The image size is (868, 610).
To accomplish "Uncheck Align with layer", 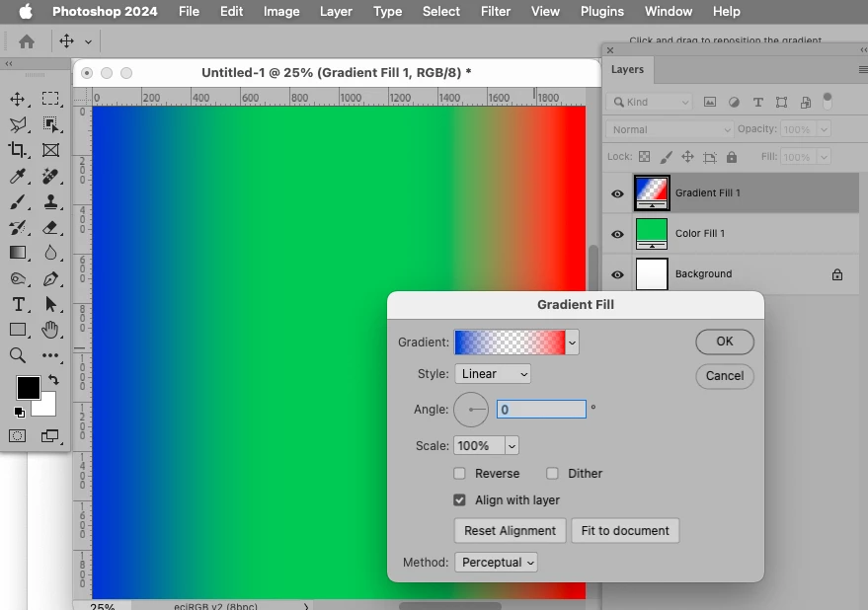I will tap(459, 499).
